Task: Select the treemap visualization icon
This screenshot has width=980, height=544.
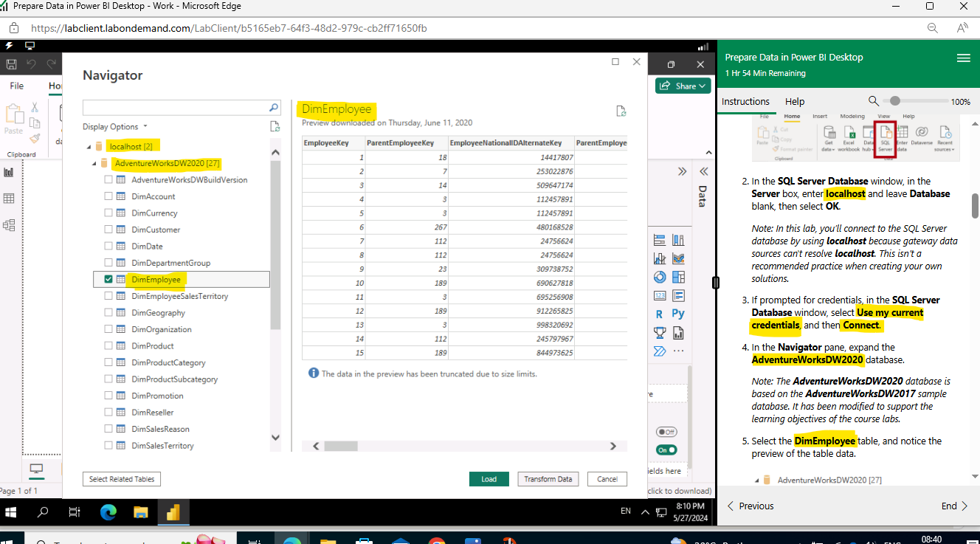Action: click(x=678, y=278)
